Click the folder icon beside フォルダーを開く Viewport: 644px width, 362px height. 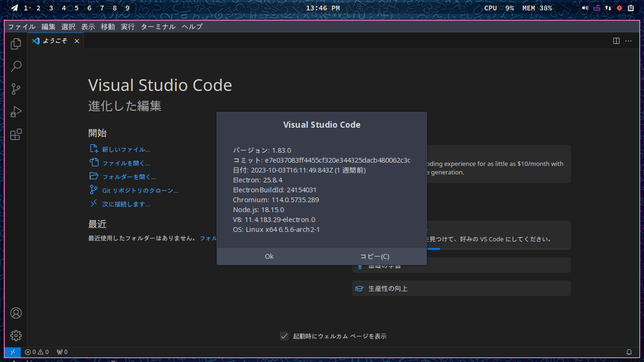[x=94, y=176]
